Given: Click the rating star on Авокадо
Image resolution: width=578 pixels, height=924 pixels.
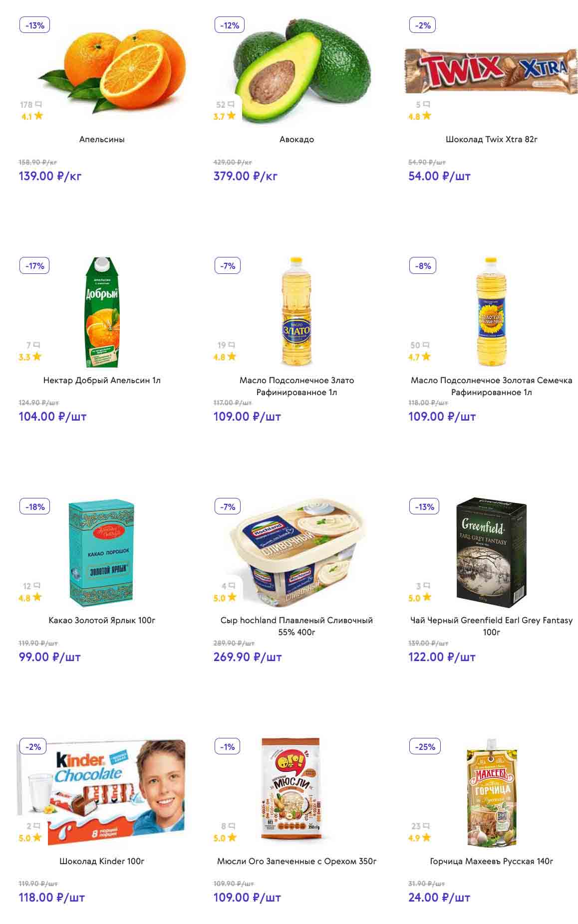Looking at the screenshot, I should [x=231, y=116].
